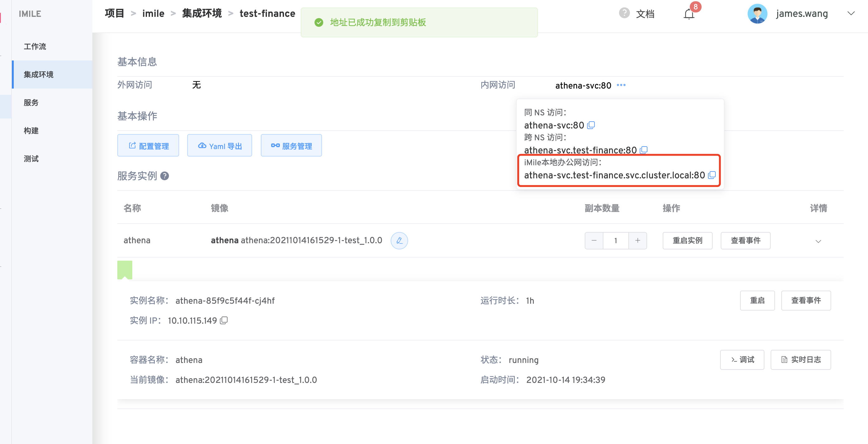Click the service instance help question mark
The height and width of the screenshot is (444, 868).
pyautogui.click(x=164, y=176)
